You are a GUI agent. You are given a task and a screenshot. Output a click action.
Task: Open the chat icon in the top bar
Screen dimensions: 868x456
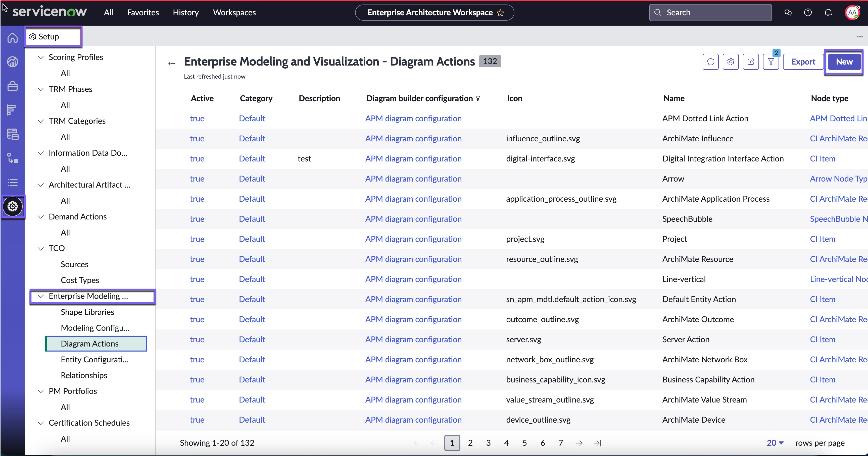point(788,13)
